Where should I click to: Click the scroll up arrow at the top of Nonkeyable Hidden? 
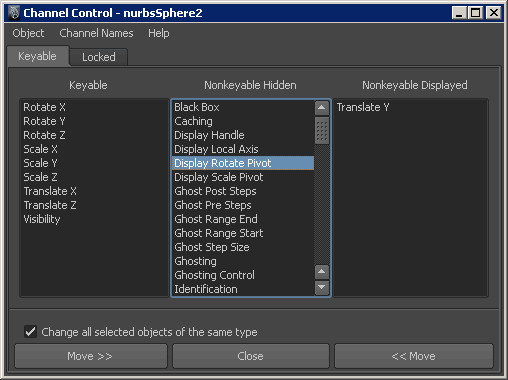click(x=322, y=107)
